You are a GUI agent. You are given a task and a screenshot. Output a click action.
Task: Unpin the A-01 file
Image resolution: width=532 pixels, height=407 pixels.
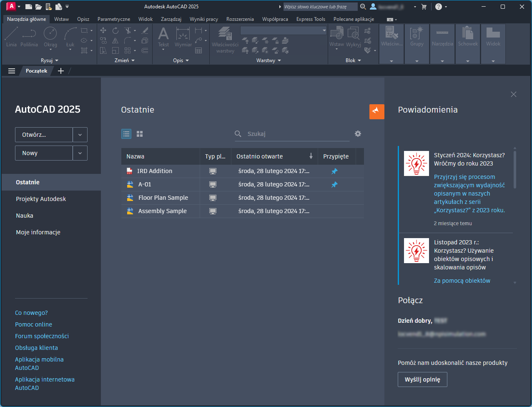334,185
